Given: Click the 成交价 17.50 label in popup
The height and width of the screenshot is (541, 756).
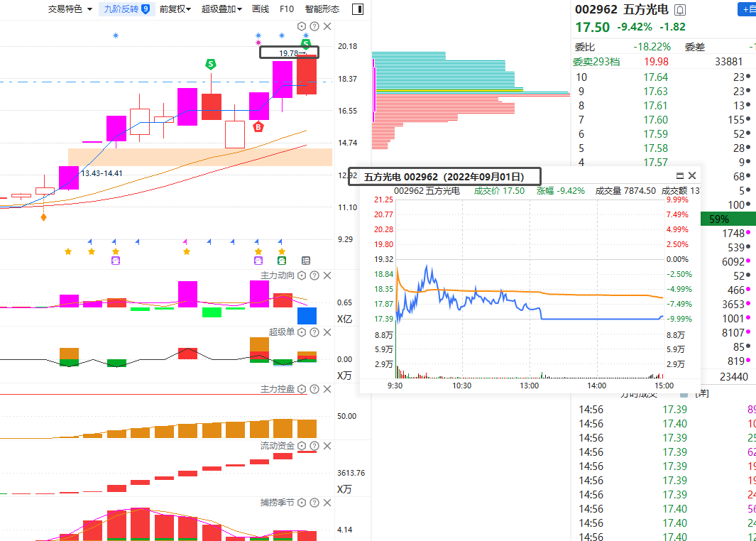Looking at the screenshot, I should point(499,191).
